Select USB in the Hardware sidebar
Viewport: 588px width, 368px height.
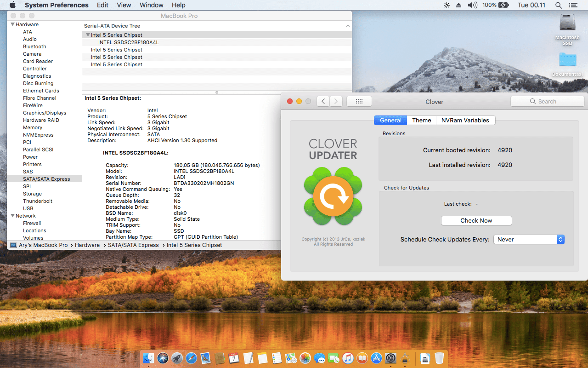28,208
